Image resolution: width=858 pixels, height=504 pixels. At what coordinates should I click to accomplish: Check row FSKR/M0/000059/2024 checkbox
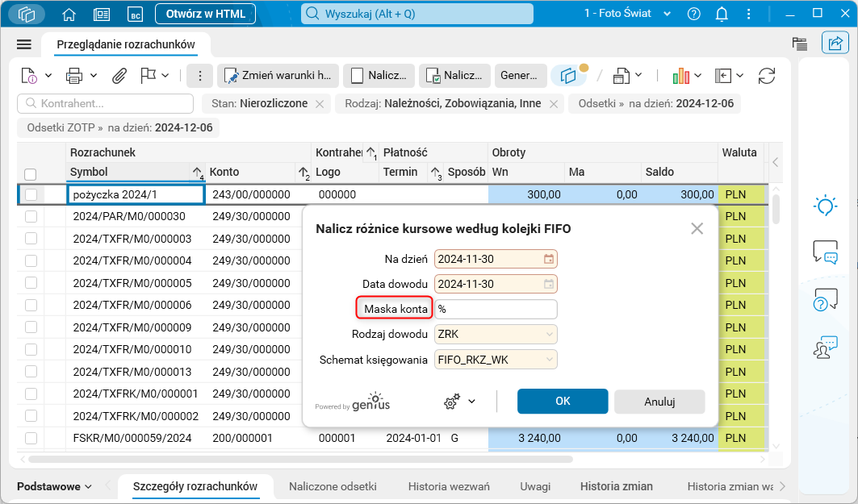[31, 438]
